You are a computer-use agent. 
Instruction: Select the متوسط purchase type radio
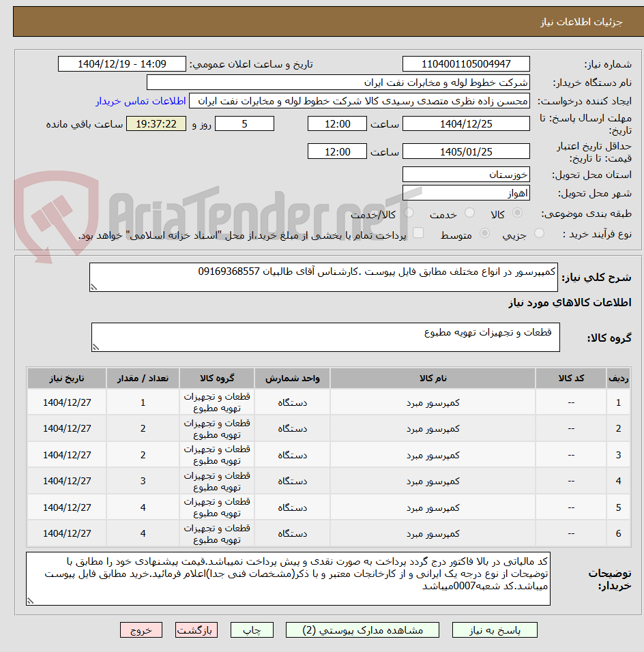[484, 233]
